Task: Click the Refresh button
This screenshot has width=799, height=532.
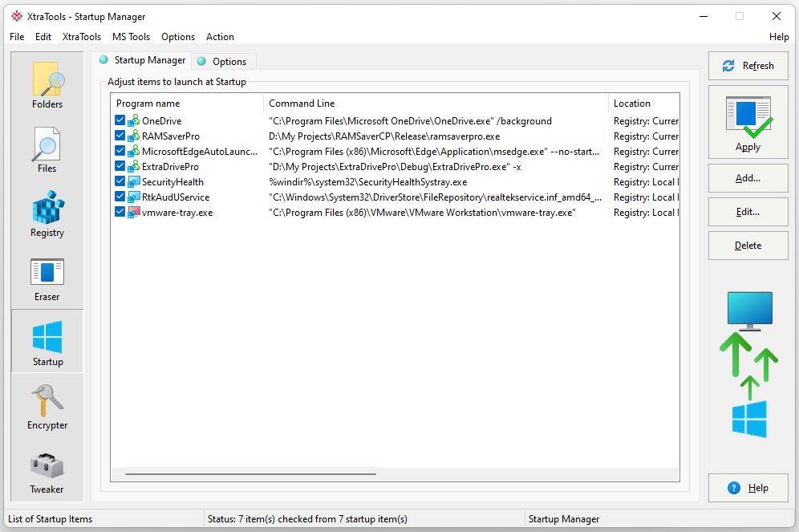Action: 748,66
